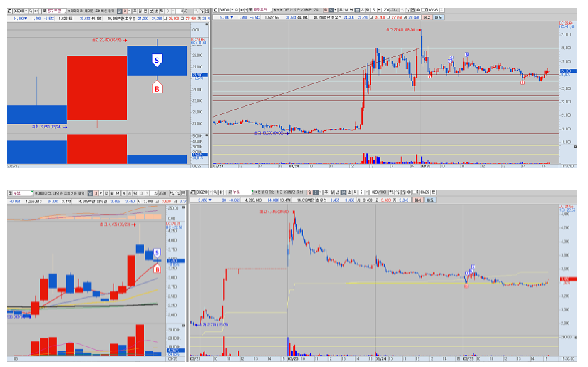Image resolution: width=588 pixels, height=367 pixels.
Task: Select 월 (monthly) period in top-left chart
Action: (x=141, y=11)
